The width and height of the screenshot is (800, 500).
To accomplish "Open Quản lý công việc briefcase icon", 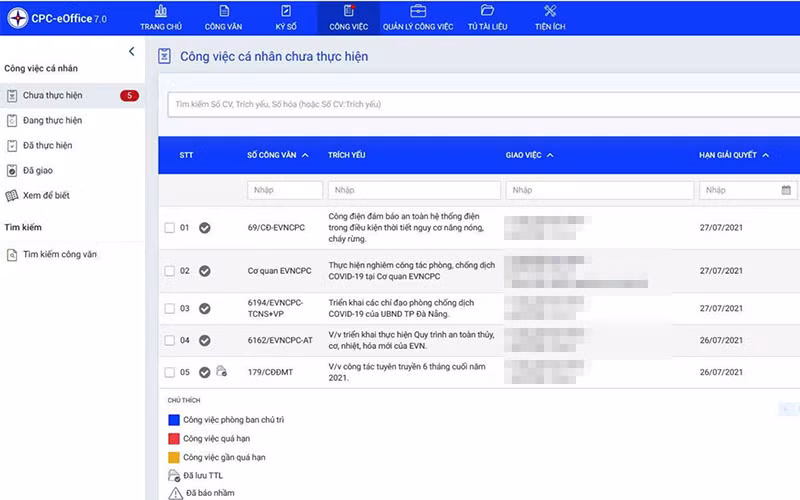I will [418, 11].
